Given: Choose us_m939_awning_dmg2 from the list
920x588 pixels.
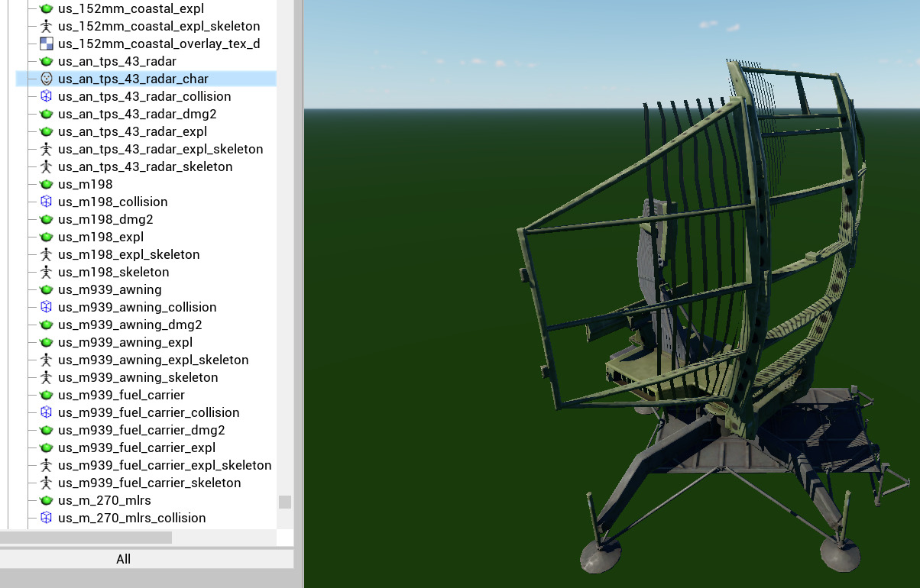Looking at the screenshot, I should (x=130, y=325).
